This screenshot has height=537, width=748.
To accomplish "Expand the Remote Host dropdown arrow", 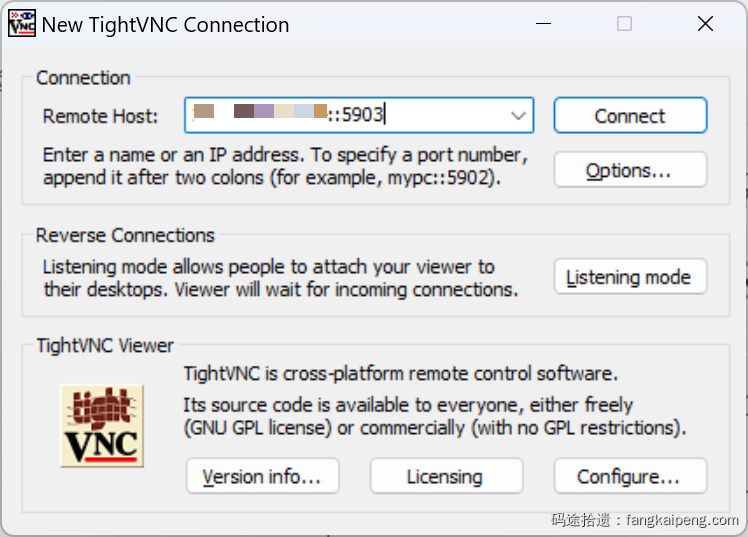I will click(x=518, y=116).
